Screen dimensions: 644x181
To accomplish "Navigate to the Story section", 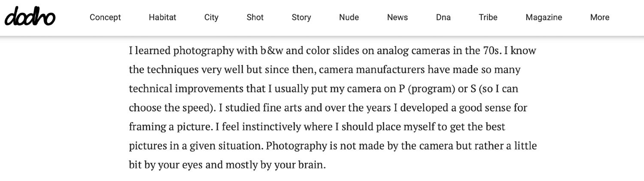I will coord(301,18).
